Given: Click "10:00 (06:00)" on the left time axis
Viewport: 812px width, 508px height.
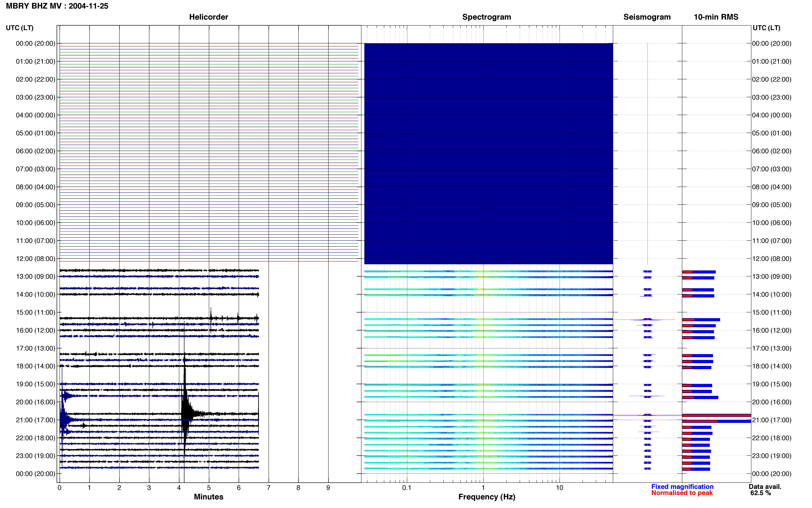Looking at the screenshot, I should [x=36, y=223].
